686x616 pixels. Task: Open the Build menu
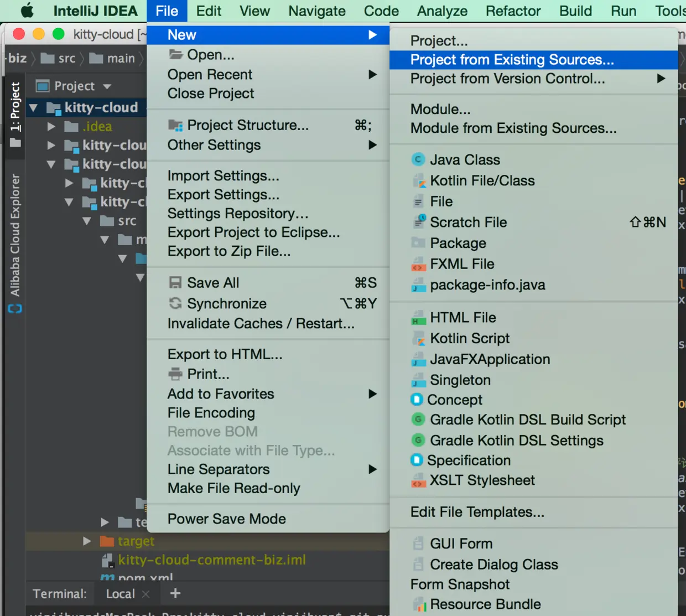[575, 11]
